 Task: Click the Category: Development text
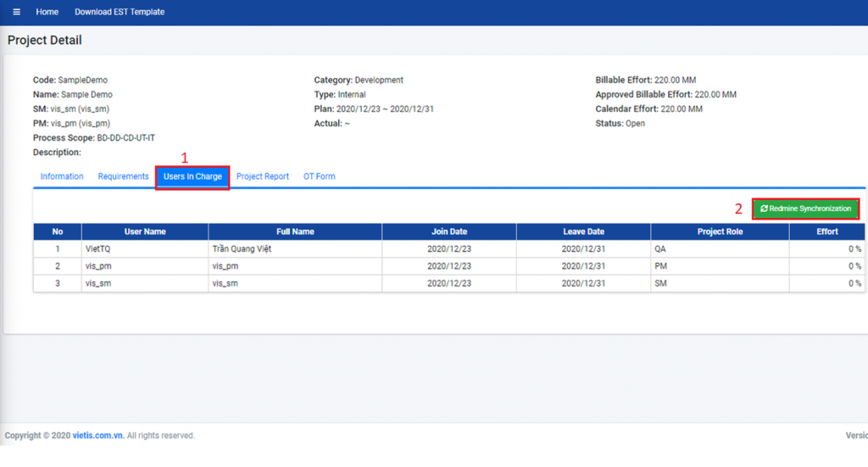[x=359, y=81]
